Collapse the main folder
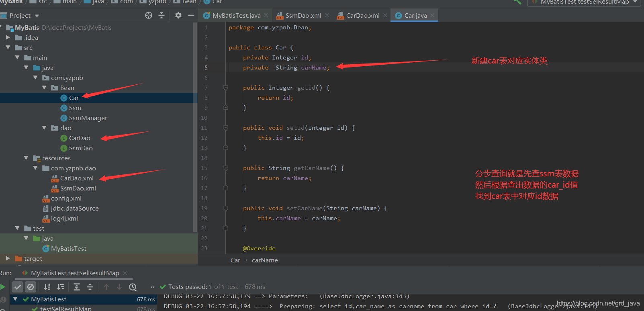The height and width of the screenshot is (311, 644). 17,57
